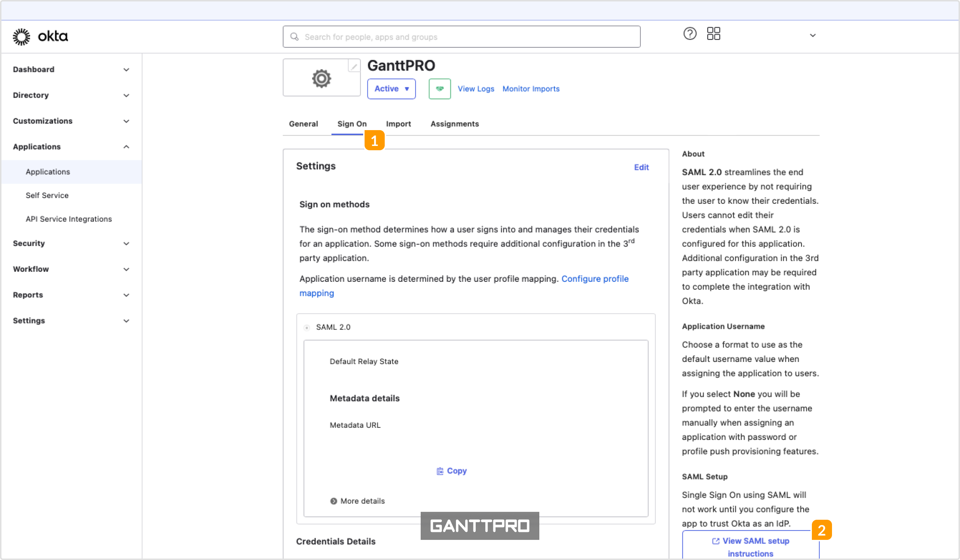Click the Okta logo
The width and height of the screenshot is (960, 560).
click(x=40, y=37)
